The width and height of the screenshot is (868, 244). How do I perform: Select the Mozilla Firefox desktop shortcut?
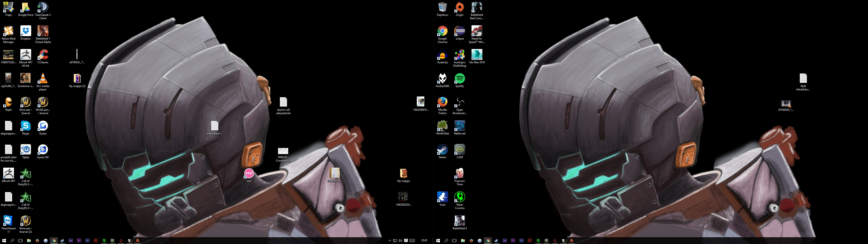tap(442, 106)
